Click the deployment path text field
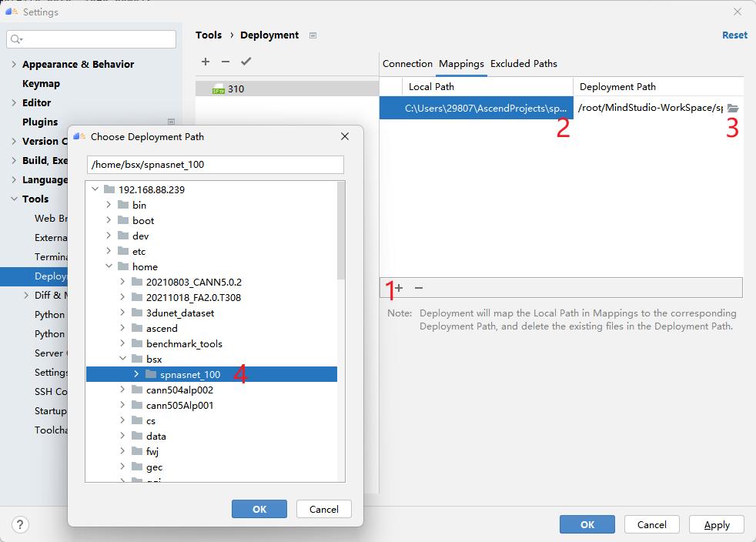 tap(215, 165)
